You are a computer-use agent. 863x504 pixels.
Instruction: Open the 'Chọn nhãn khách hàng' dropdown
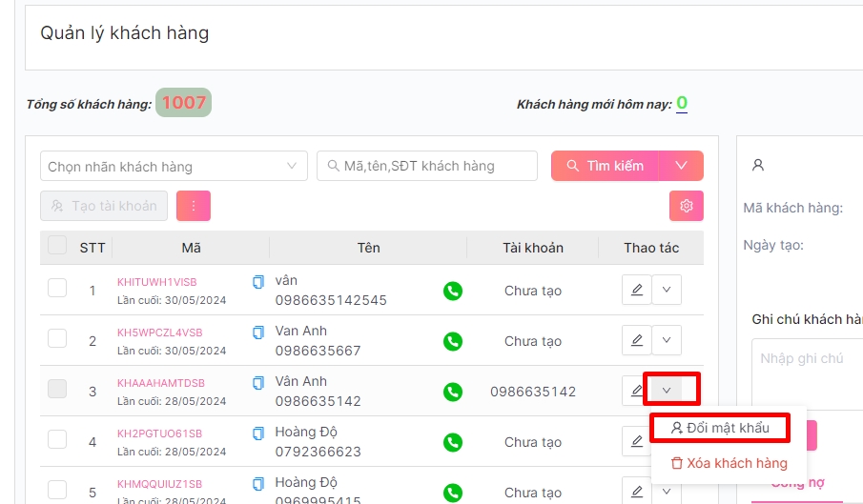click(x=174, y=166)
